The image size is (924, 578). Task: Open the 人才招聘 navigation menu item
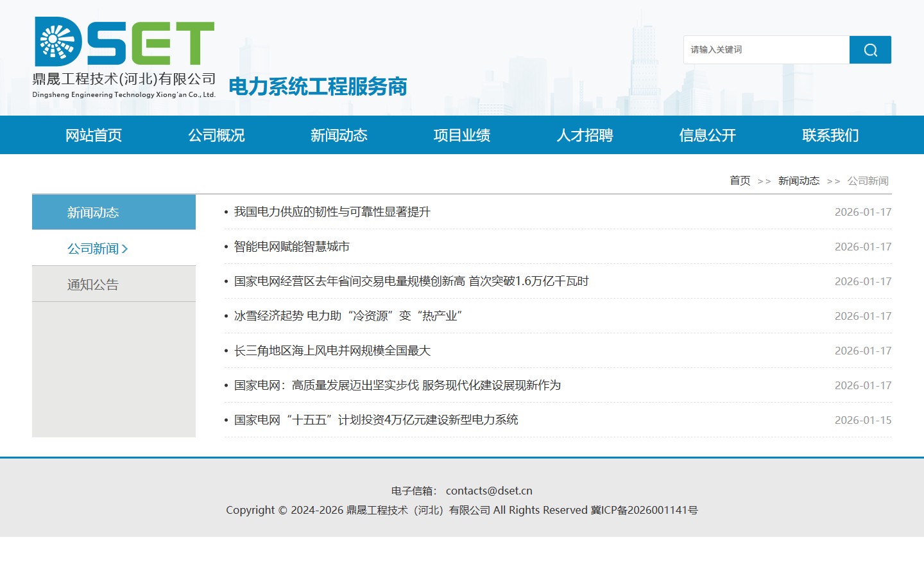(x=585, y=135)
